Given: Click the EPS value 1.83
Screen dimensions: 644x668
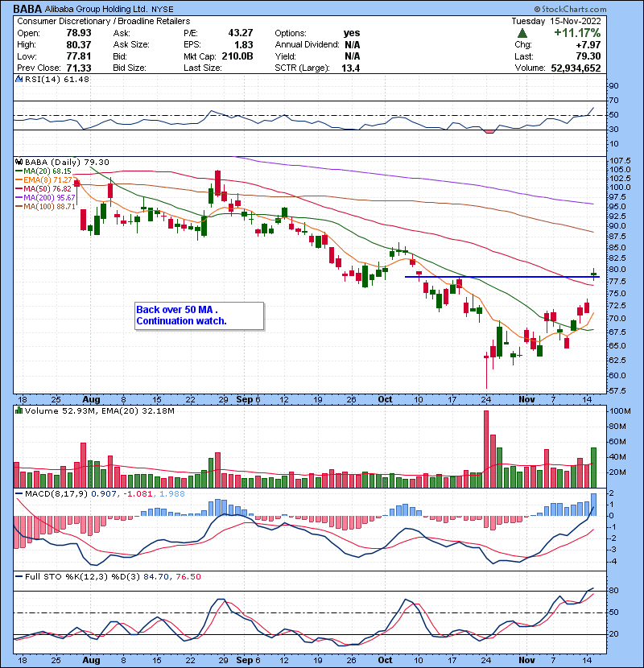Looking at the screenshot, I should 244,45.
